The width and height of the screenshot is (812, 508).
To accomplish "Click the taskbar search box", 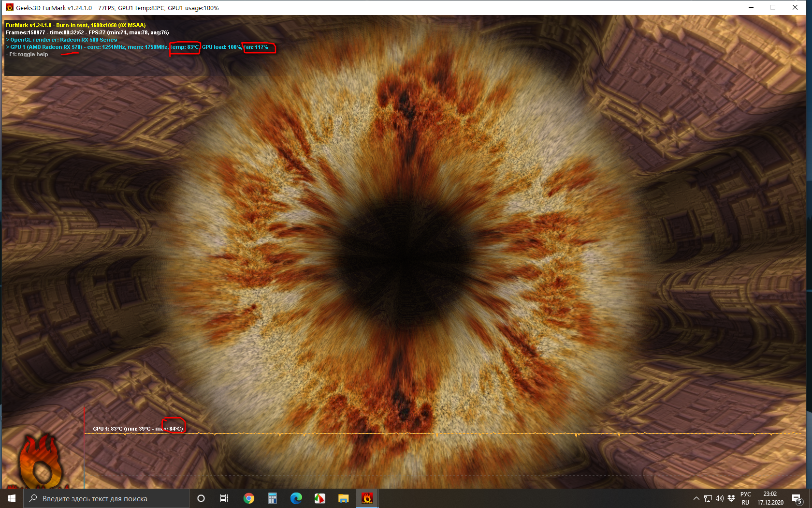I will 106,498.
